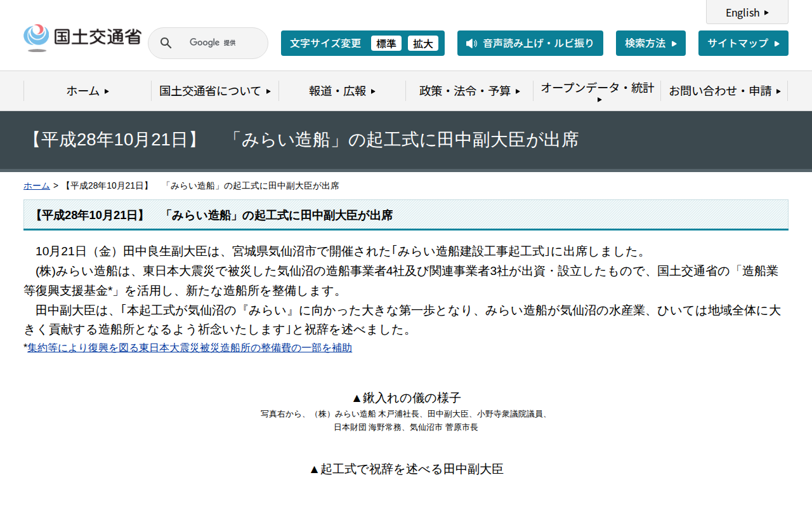812x508 pixels.
Task: Enable 音声読み上げ・ルビ振り feature
Action: pos(530,43)
